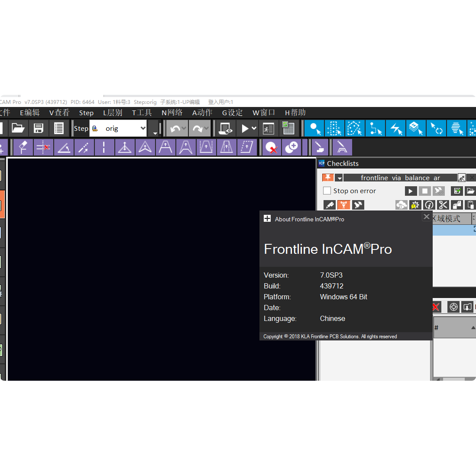Select the lightning bolt selection tool
Screen dimensions: 476x476
point(395,128)
